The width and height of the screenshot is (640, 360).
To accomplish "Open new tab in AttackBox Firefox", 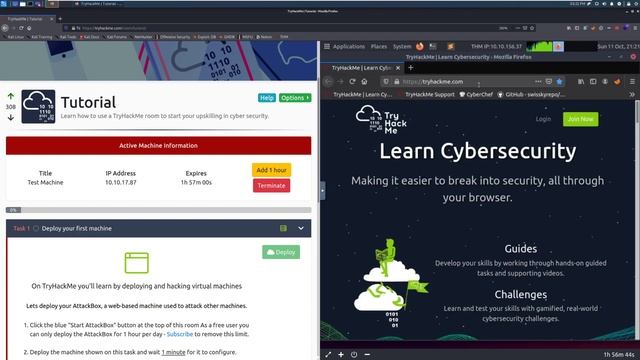I will tap(411, 68).
